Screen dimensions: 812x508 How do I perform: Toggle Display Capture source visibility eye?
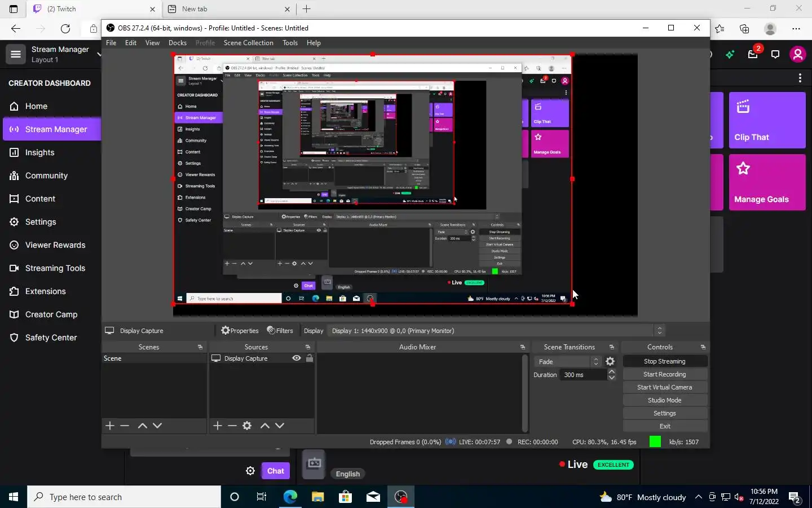click(296, 358)
